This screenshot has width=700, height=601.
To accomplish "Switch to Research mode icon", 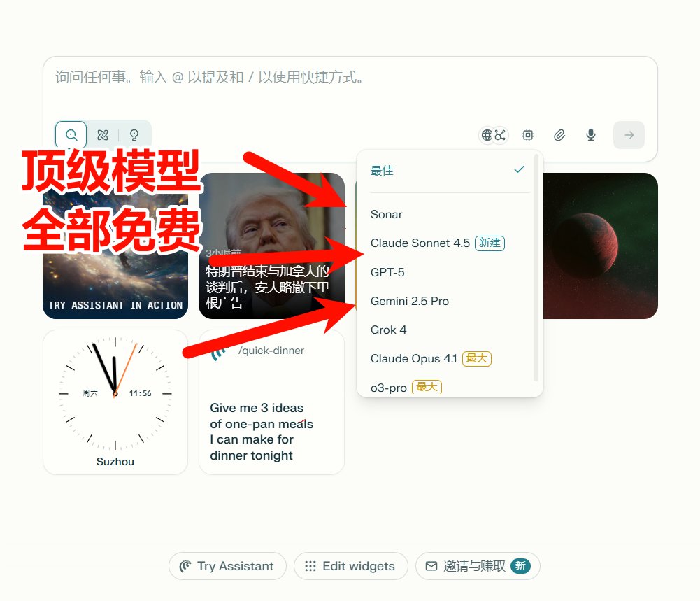I will (x=103, y=134).
